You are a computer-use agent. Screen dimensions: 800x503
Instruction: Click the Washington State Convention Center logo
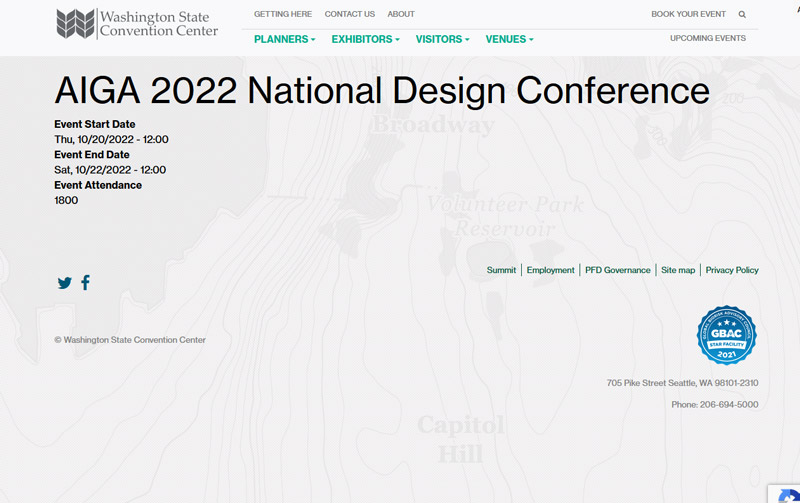coord(137,23)
